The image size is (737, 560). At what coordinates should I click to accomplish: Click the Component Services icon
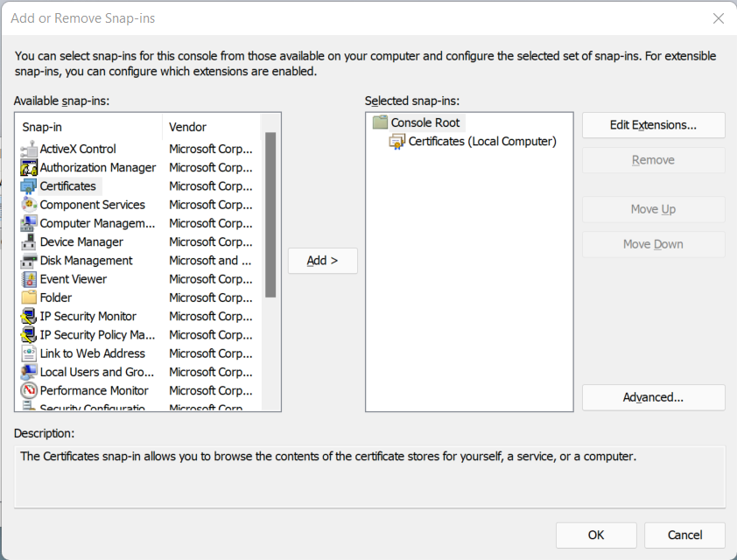[x=29, y=205]
